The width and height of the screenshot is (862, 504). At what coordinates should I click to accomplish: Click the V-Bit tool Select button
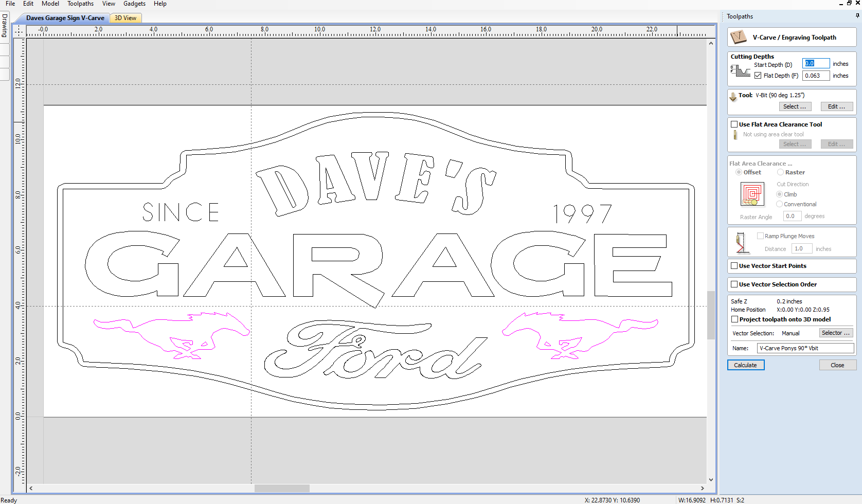point(795,106)
